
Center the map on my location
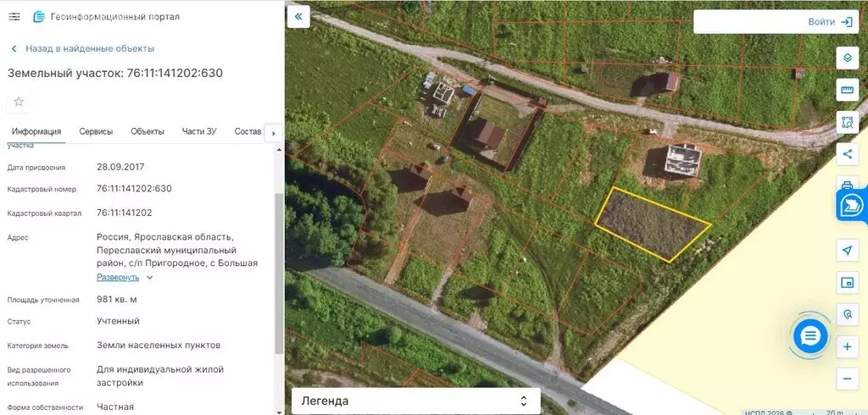[847, 250]
